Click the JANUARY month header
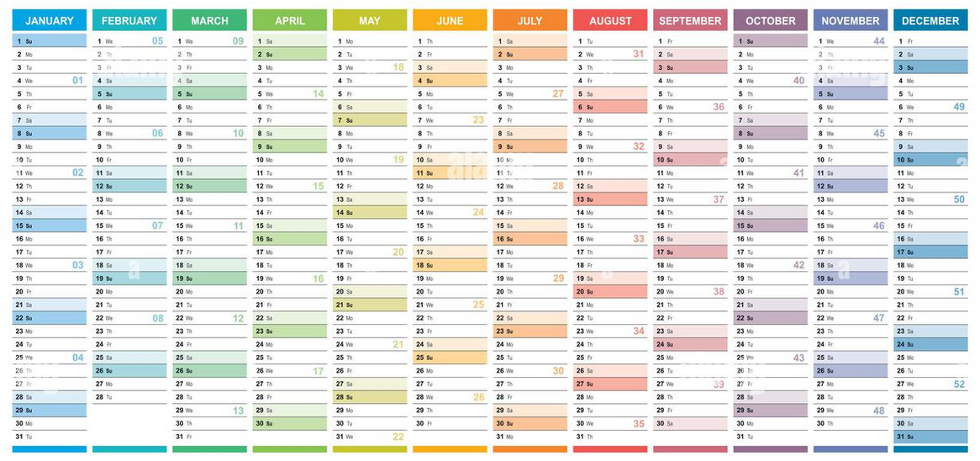The height and width of the screenshot is (461, 980). 50,21
